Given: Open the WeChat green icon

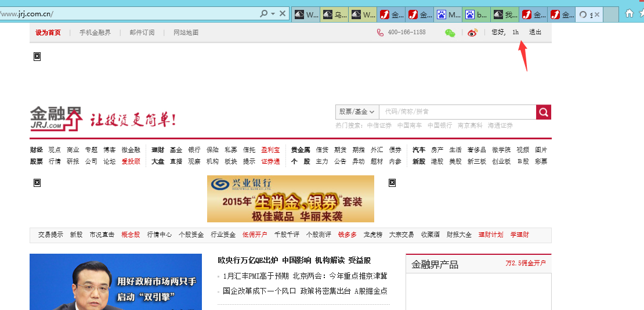Looking at the screenshot, I should tap(450, 33).
